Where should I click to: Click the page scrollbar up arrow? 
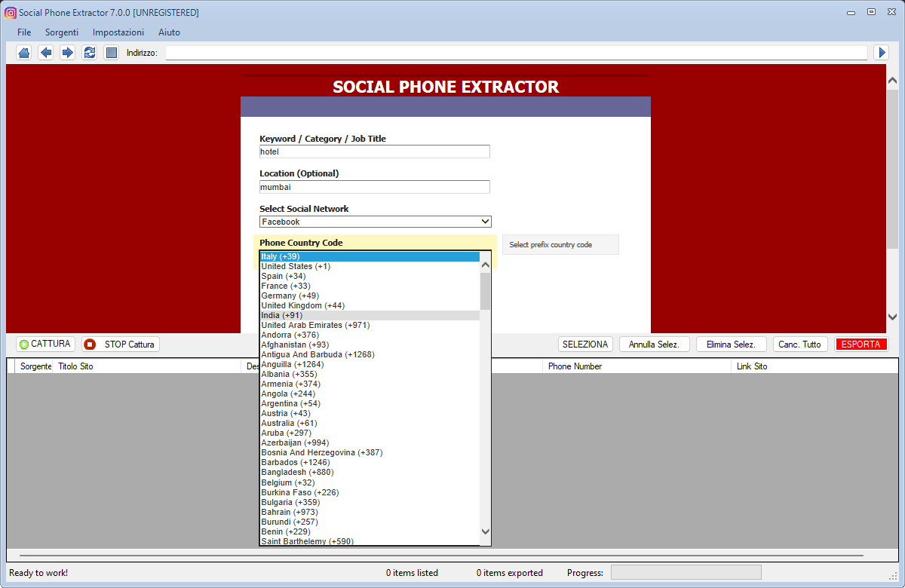892,81
